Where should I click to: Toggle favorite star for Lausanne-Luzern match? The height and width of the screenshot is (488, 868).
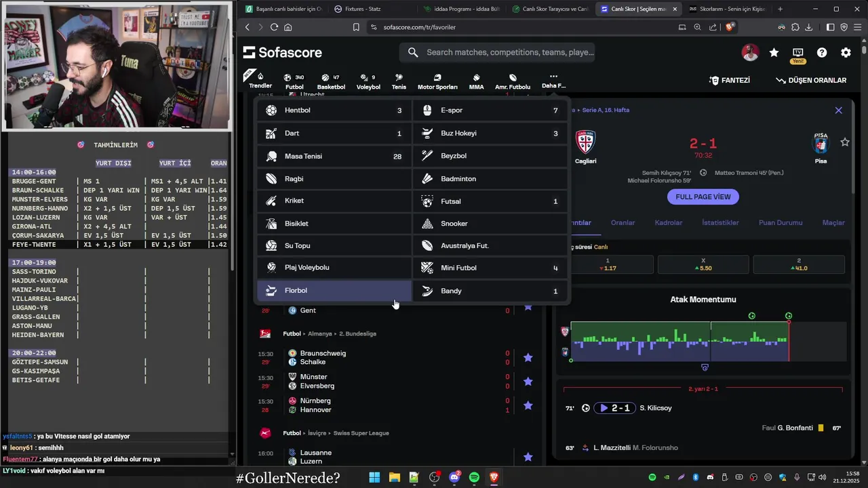(528, 457)
